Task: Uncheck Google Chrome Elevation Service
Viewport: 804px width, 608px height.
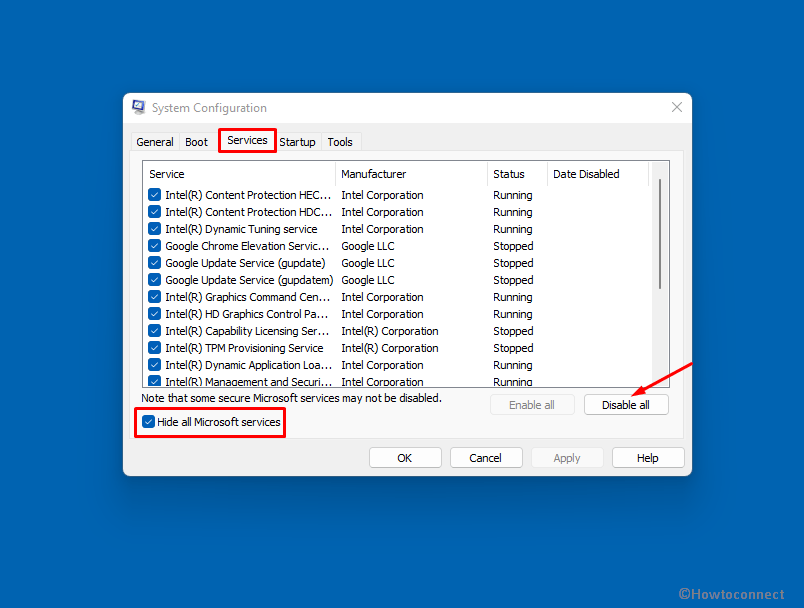Action: point(154,245)
